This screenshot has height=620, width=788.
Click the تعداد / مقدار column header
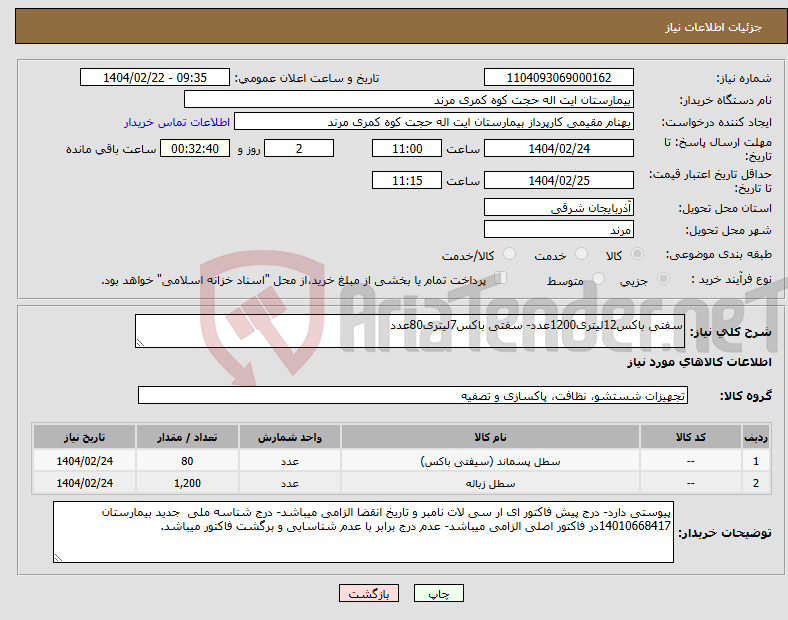click(187, 437)
